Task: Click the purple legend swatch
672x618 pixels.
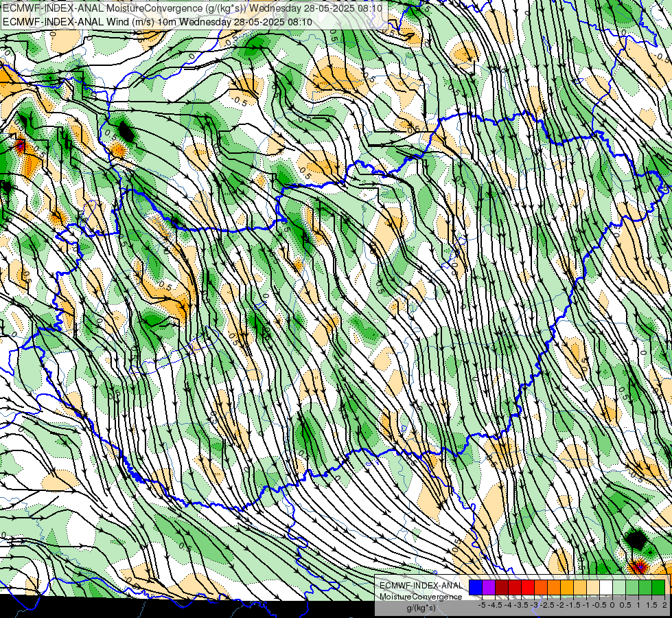Action: [x=489, y=588]
